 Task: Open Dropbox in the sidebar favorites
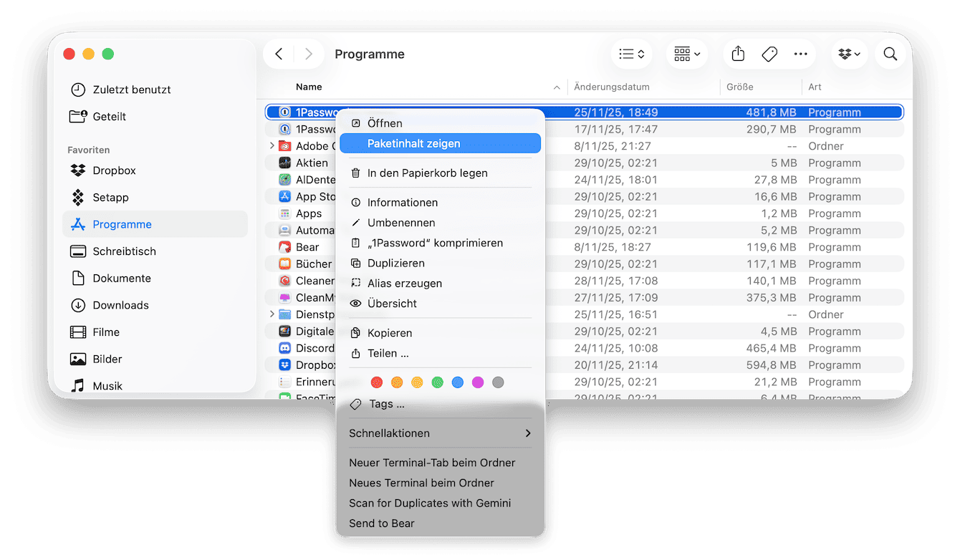pos(114,170)
